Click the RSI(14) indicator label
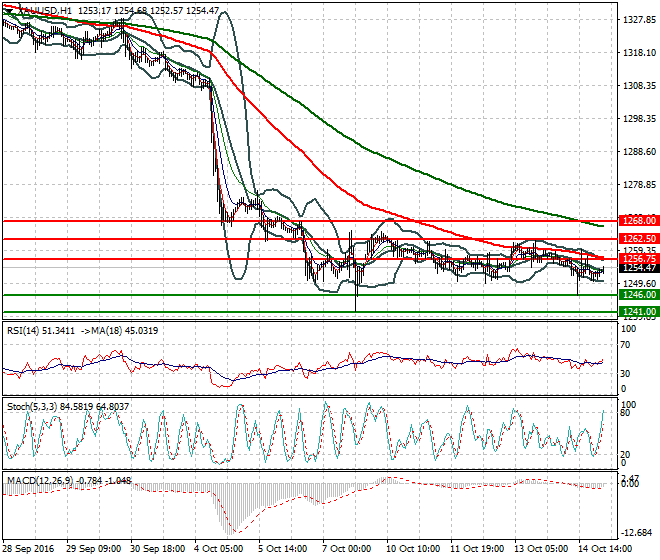This screenshot has height=560, width=660. pos(23,331)
